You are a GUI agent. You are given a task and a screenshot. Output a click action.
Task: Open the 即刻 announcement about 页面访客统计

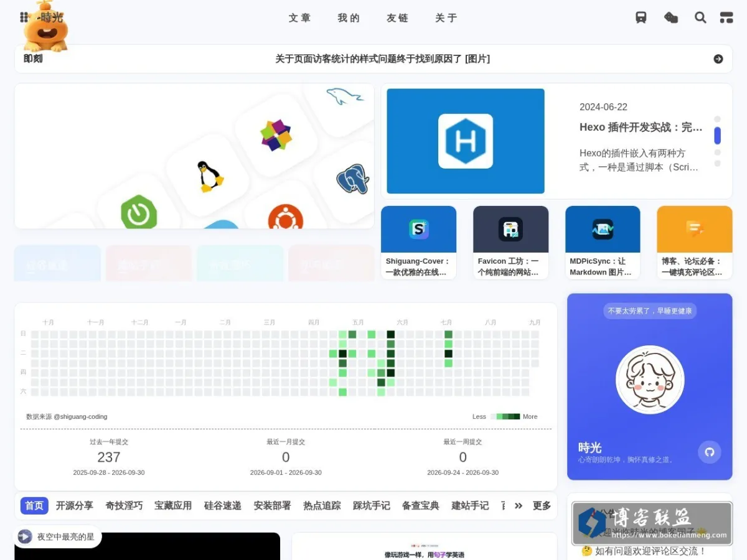(383, 59)
